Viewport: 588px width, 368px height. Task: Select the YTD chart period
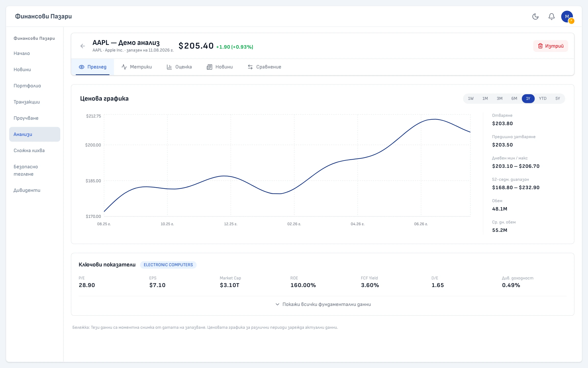(x=543, y=98)
